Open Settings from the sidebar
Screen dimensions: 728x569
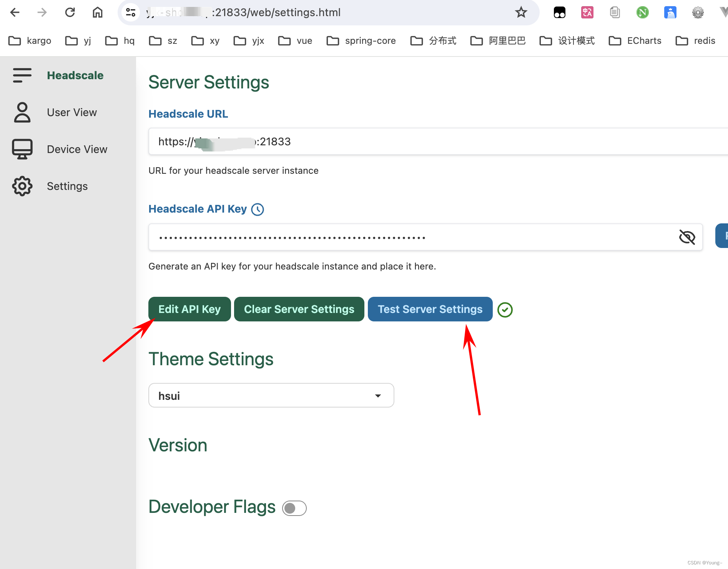[x=67, y=186]
